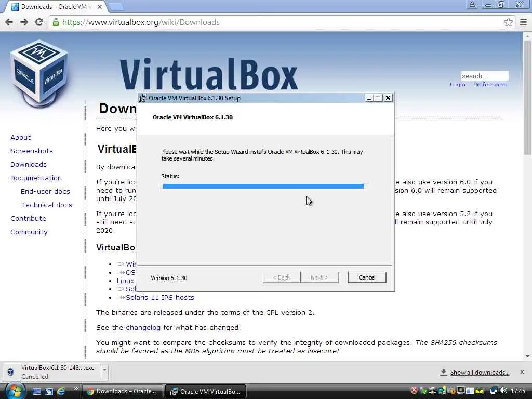
Task: Launch Internet Explorer from quick launch
Action: [x=61, y=391]
